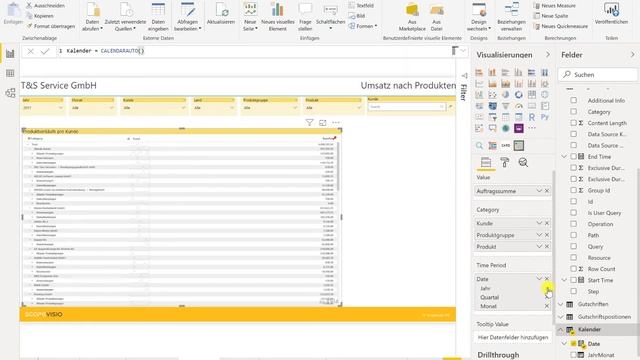
Task: Check the Row Count field
Action: click(573, 269)
